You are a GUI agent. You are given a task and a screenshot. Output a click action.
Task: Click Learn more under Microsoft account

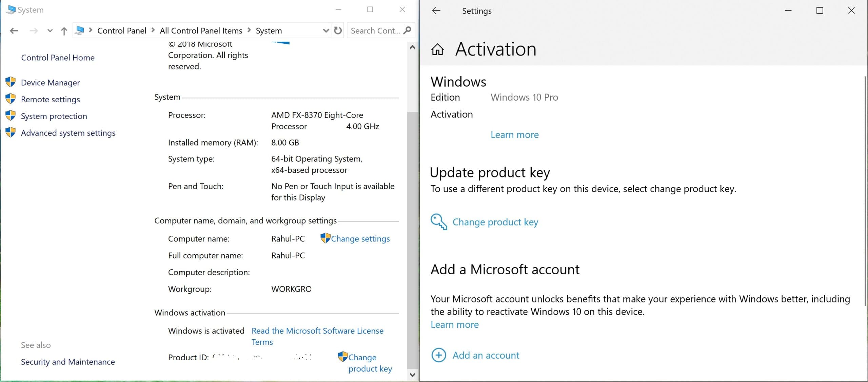(x=455, y=325)
